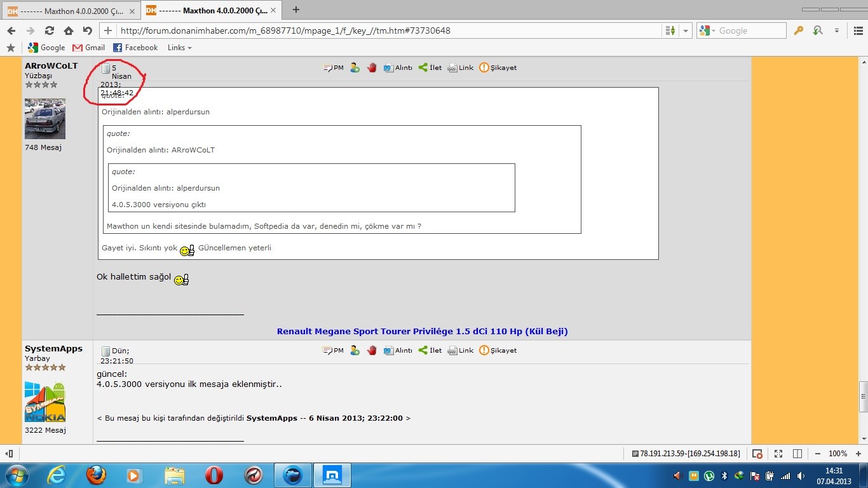Open the Google search engine selector

pyautogui.click(x=707, y=30)
